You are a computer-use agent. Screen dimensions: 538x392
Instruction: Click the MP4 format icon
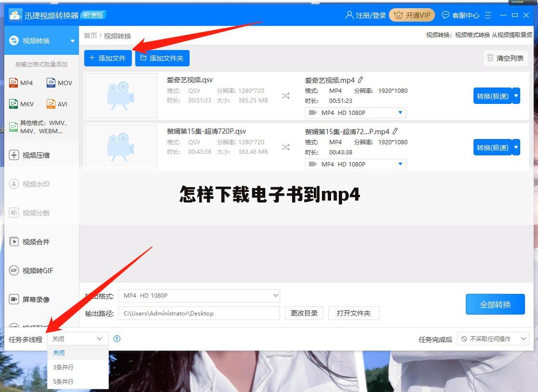tap(13, 83)
